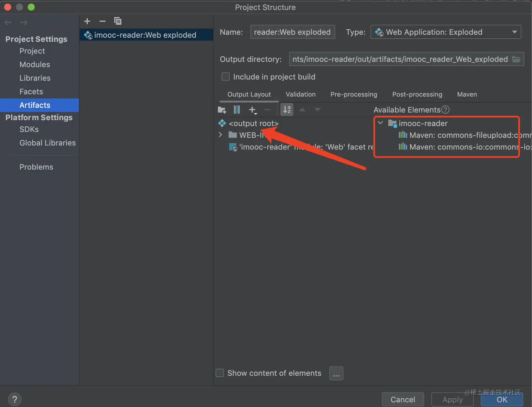Click the Apply button

click(x=453, y=400)
